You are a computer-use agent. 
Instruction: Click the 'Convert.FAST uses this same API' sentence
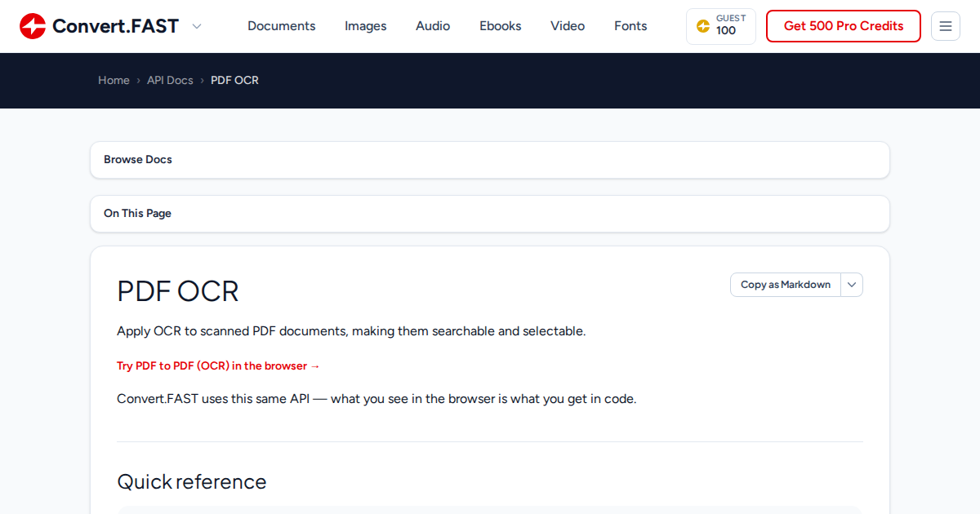pos(376,399)
